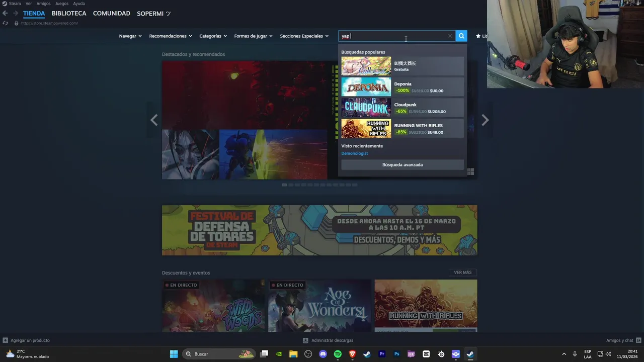Clear the search field with the X
Screen dimensions: 644x362
tap(450, 36)
